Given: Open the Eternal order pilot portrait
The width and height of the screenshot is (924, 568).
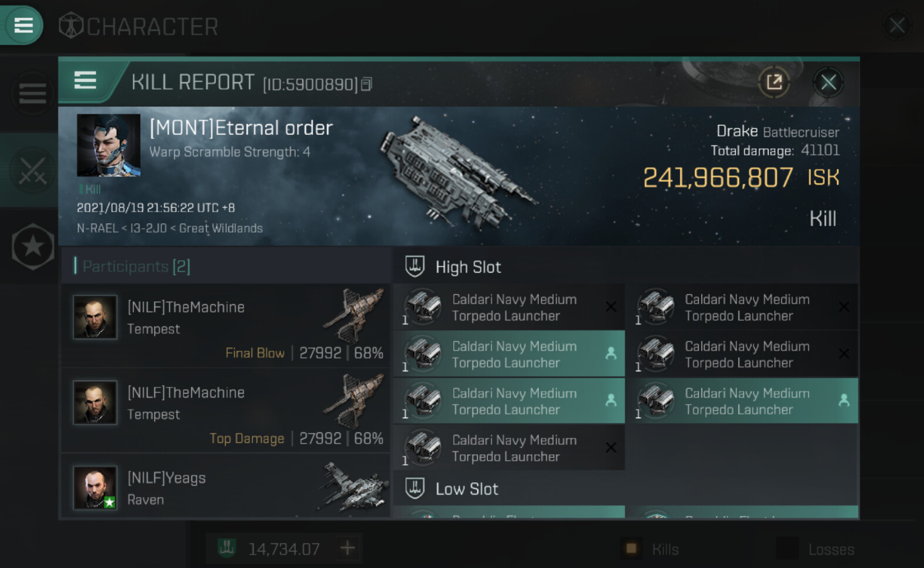Looking at the screenshot, I should [x=109, y=145].
